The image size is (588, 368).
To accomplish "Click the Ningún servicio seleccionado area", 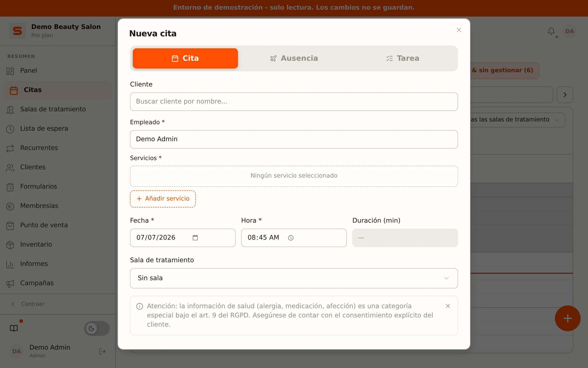I will click(x=294, y=176).
